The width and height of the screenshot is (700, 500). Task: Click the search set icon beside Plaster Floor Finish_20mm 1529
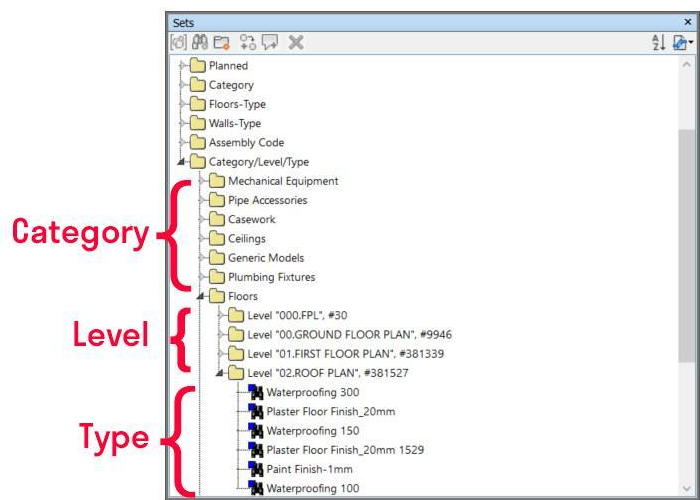[x=256, y=450]
